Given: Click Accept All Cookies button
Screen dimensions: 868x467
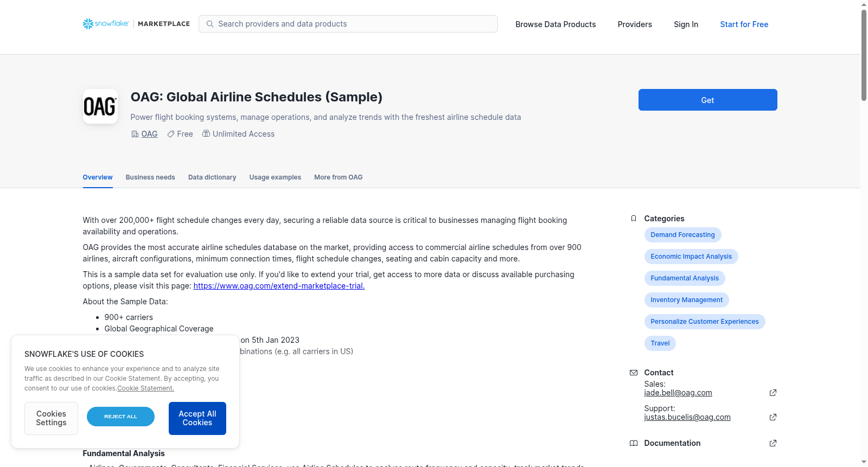Looking at the screenshot, I should 197,418.
